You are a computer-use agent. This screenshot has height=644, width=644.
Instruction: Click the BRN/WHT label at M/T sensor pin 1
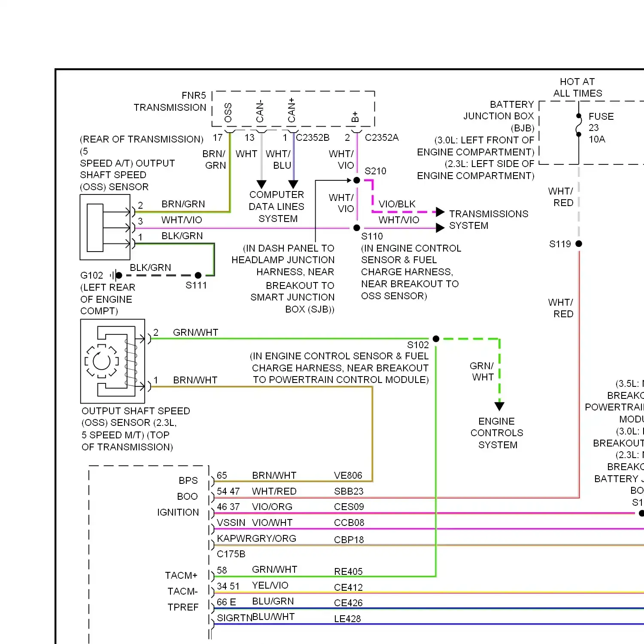tap(195, 380)
